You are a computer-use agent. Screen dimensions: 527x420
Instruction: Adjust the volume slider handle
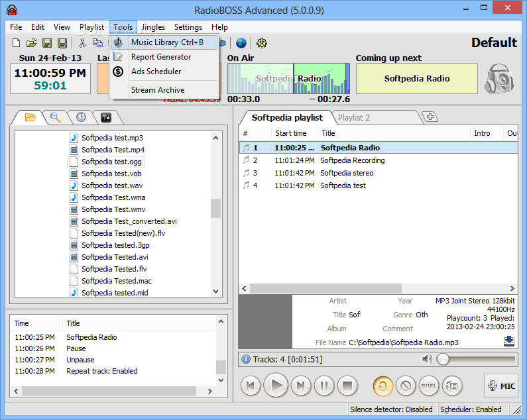pos(443,359)
